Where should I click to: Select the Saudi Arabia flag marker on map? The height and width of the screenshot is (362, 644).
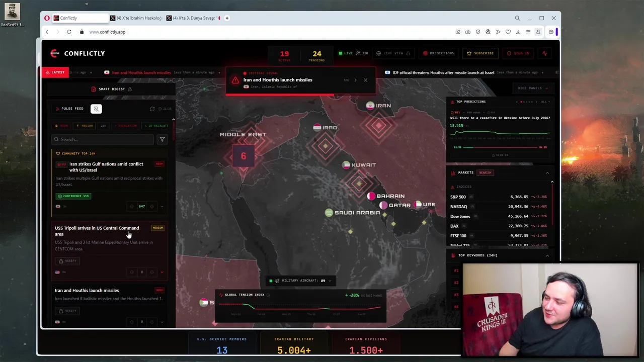tap(329, 213)
